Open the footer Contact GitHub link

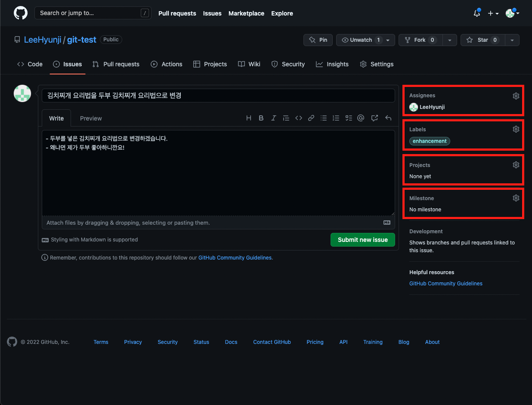click(272, 342)
